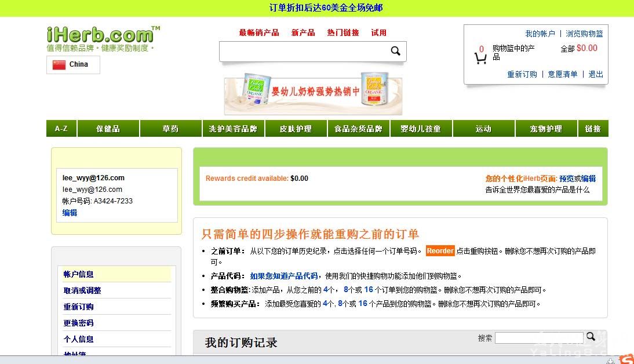Click 编辑 under the account number
Image resolution: width=634 pixels, height=364 pixels.
tap(70, 213)
